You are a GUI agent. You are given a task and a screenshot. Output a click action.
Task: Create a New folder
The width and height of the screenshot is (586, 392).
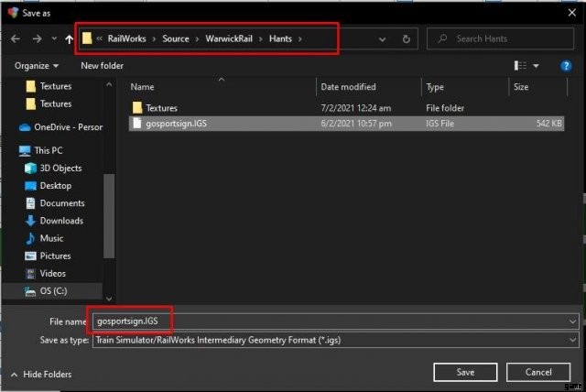point(102,66)
